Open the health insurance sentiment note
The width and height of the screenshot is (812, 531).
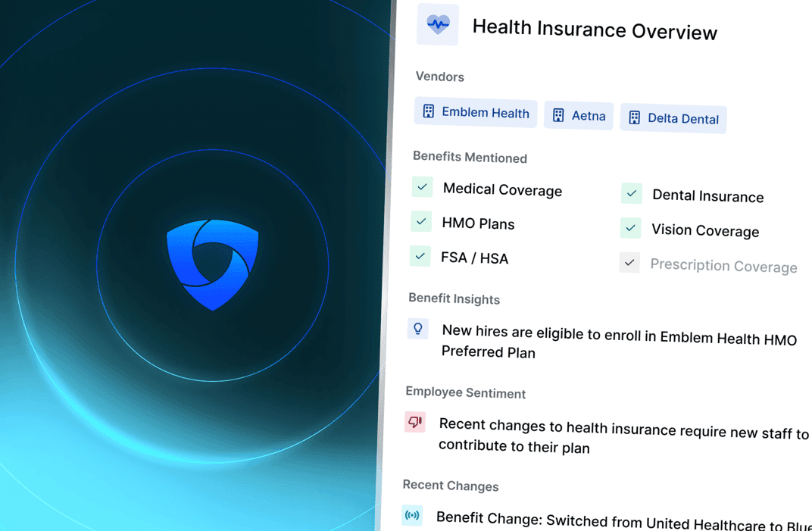[623, 436]
